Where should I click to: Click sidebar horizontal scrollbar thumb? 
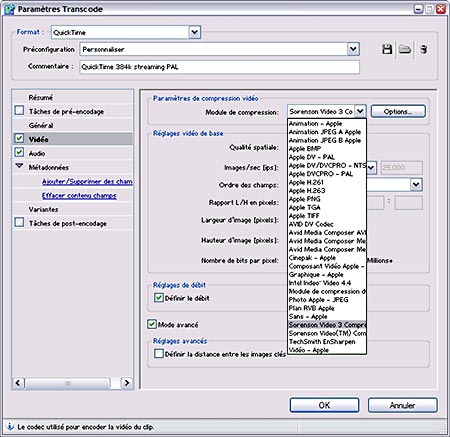pos(67,383)
